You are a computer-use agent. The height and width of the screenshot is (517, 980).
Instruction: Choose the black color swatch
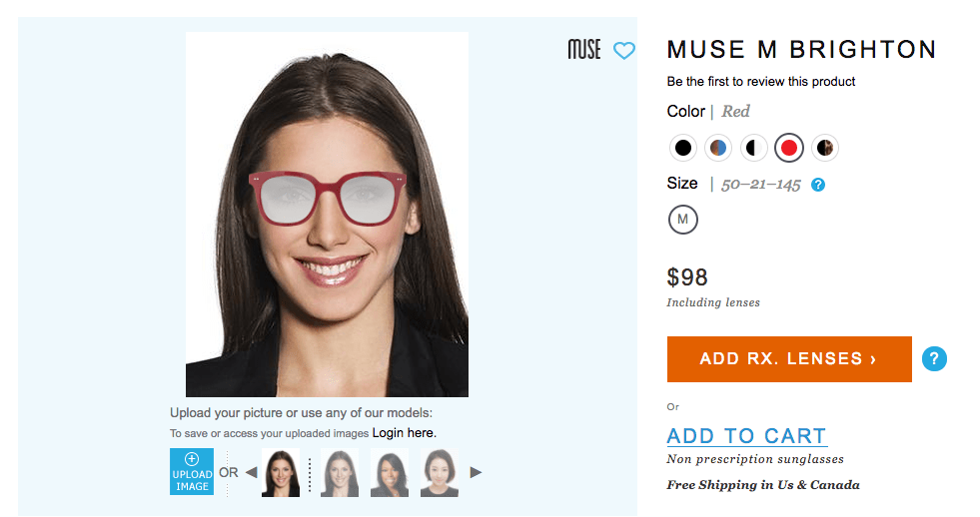tap(683, 148)
